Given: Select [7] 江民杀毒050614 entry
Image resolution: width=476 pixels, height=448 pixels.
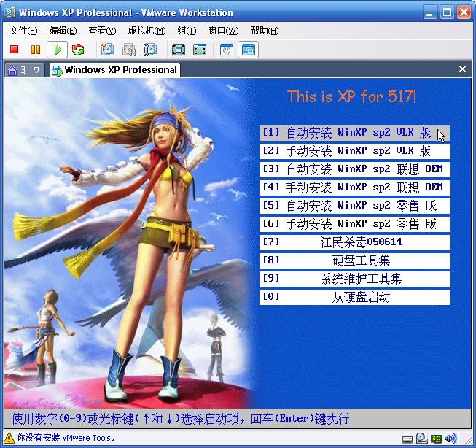Looking at the screenshot, I should coord(354,242).
